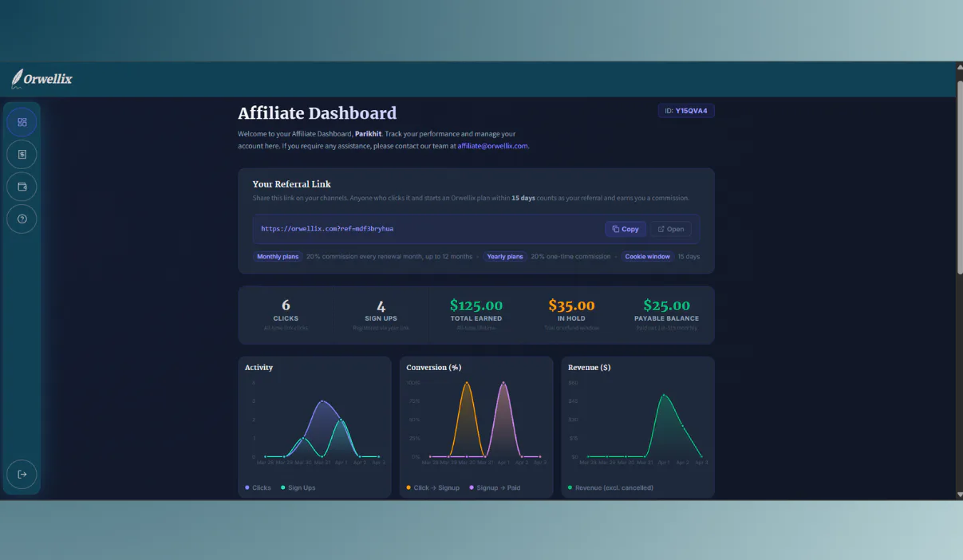Click the Orwellix feather logo
This screenshot has width=963, height=560.
[x=41, y=78]
